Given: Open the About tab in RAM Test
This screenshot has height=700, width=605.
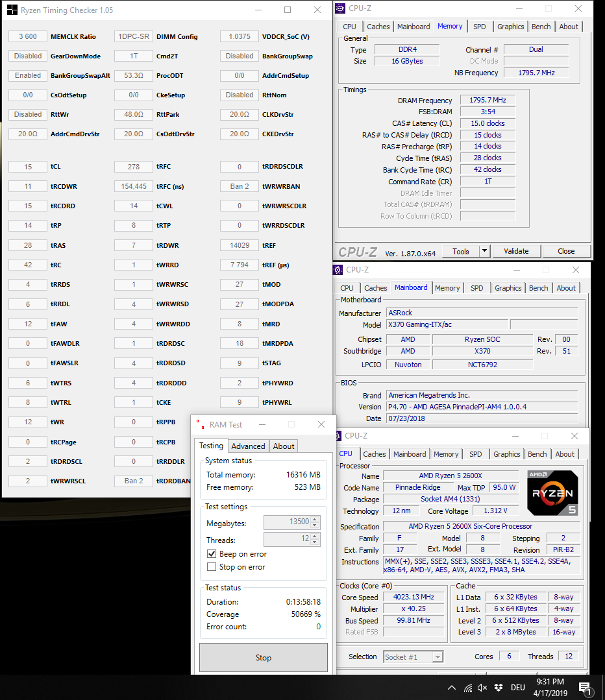Looking at the screenshot, I should point(284,446).
